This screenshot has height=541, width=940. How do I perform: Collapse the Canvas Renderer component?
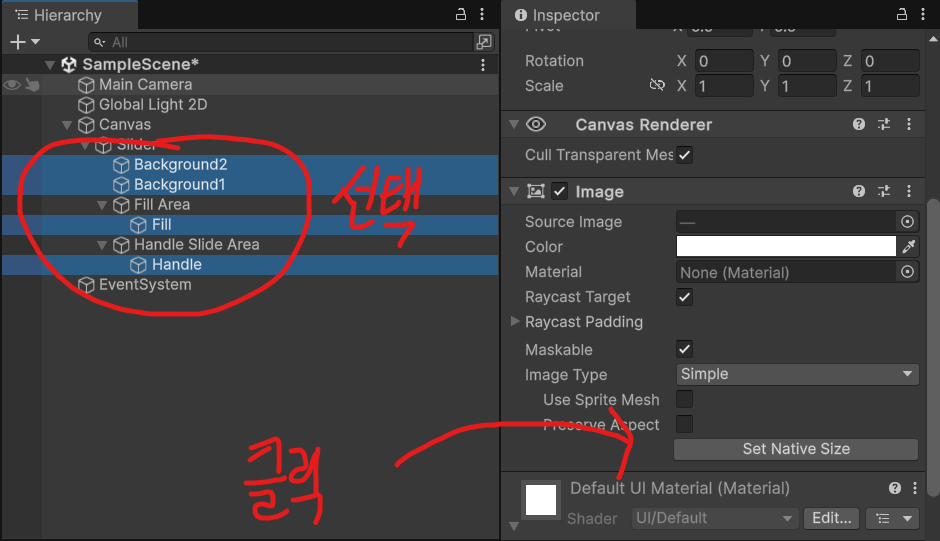514,124
